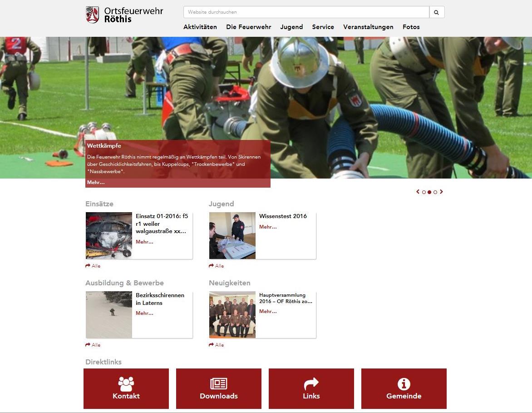532x413 pixels.
Task: Open the Wissenstest 2016 article link
Action: click(x=283, y=216)
